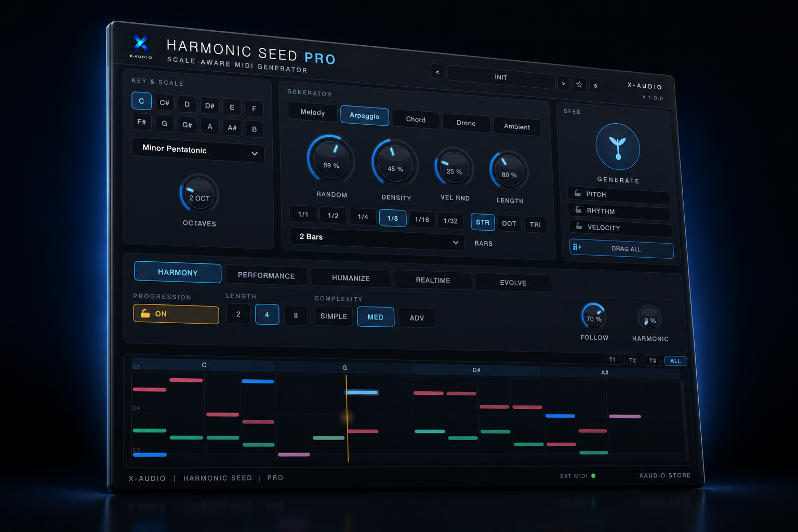Click the piano roll vertical scrollbar
798x532 pixels.
685,421
